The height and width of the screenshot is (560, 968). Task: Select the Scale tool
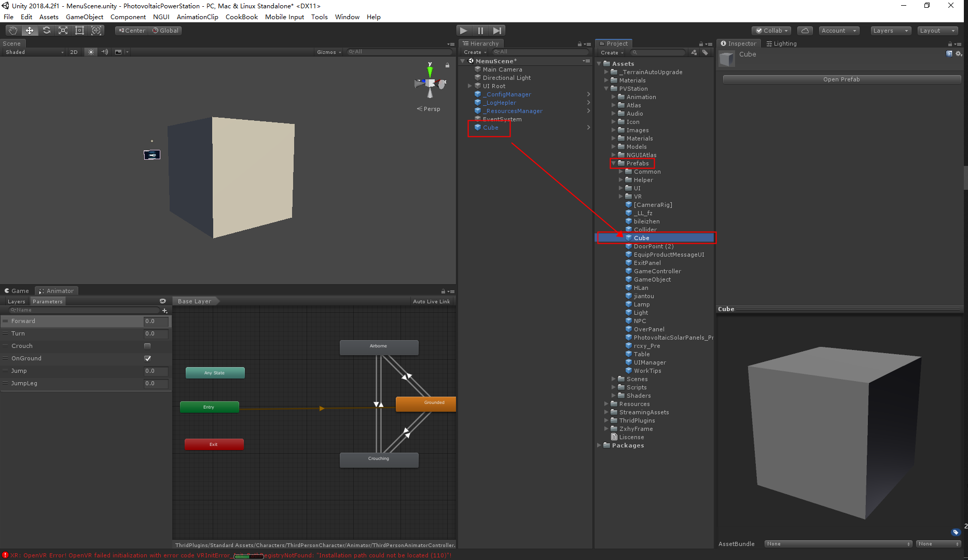63,30
